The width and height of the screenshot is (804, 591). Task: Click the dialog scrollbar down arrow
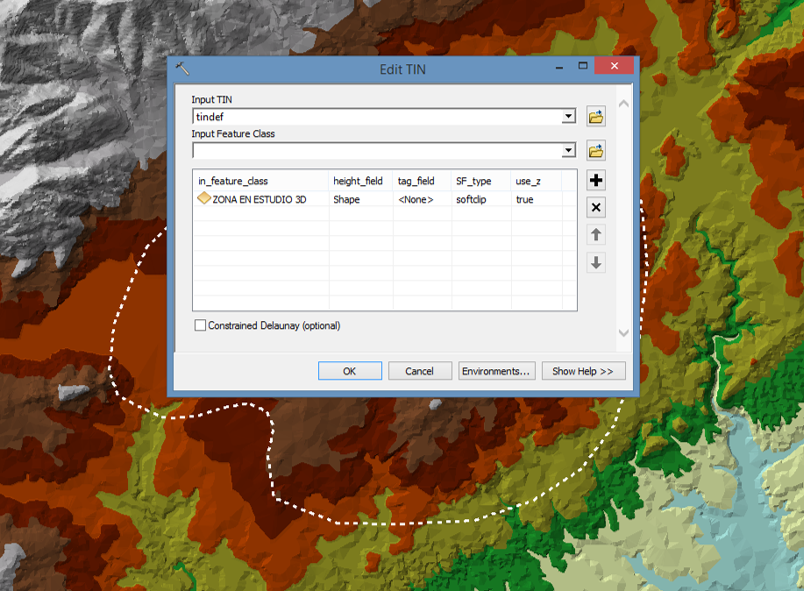pos(624,333)
